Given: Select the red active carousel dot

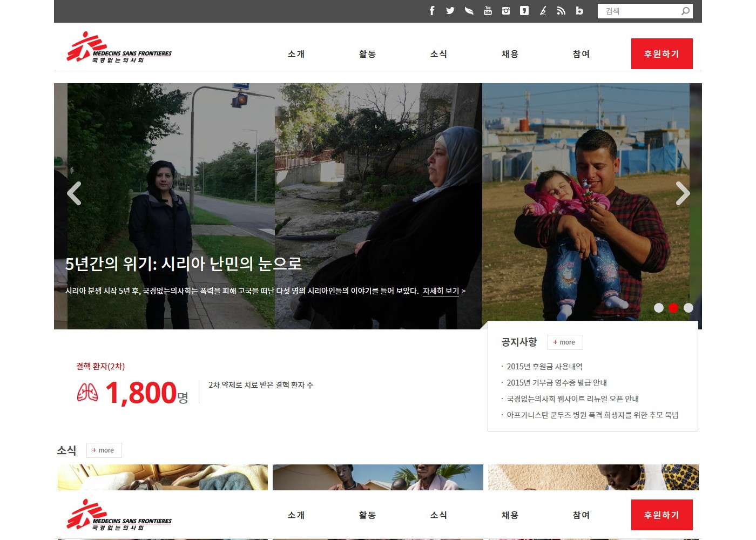Looking at the screenshot, I should 673,308.
